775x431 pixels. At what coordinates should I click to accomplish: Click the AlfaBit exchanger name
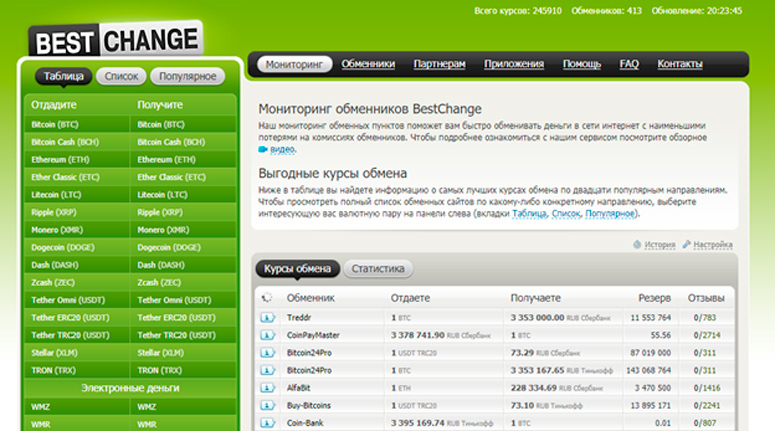tap(299, 388)
